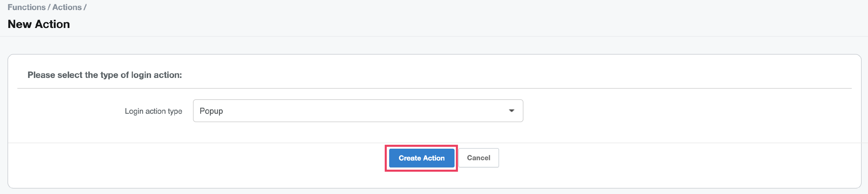Click the Popup text in select field
The image size is (868, 194).
[211, 111]
